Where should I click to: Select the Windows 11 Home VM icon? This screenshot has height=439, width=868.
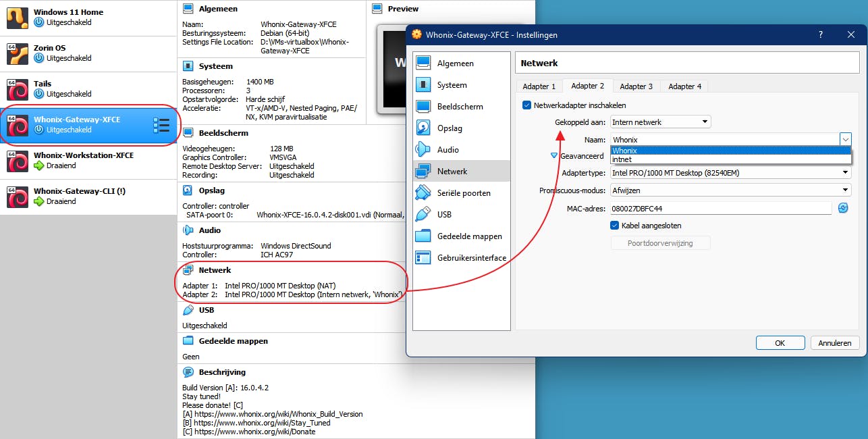(x=18, y=18)
